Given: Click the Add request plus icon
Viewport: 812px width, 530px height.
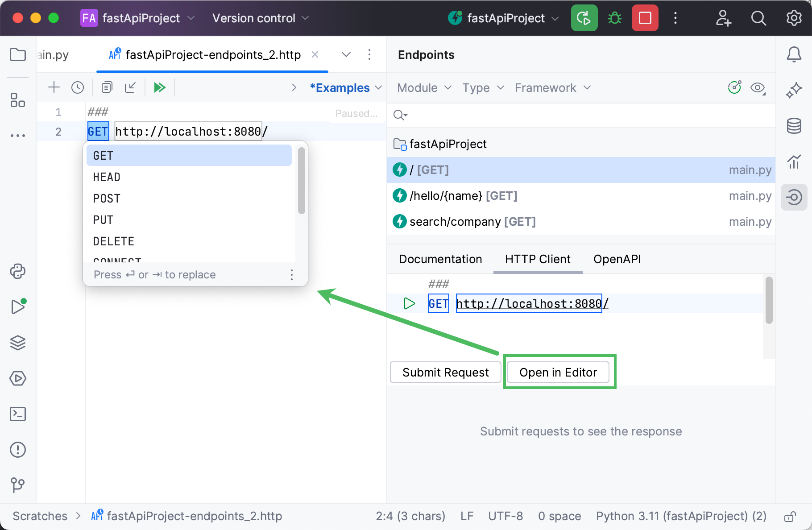Looking at the screenshot, I should 54,87.
